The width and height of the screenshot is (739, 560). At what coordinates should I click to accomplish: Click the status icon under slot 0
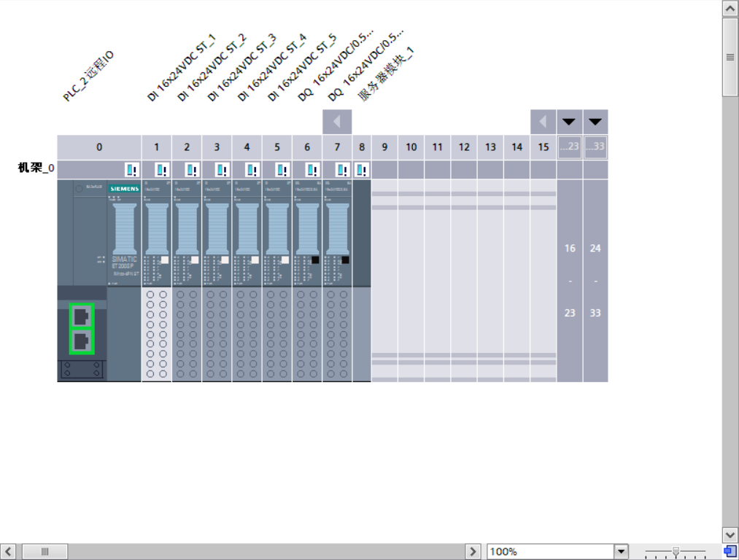131,170
